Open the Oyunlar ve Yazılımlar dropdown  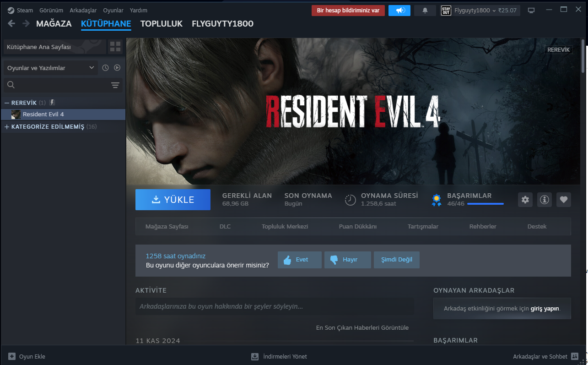pos(50,68)
